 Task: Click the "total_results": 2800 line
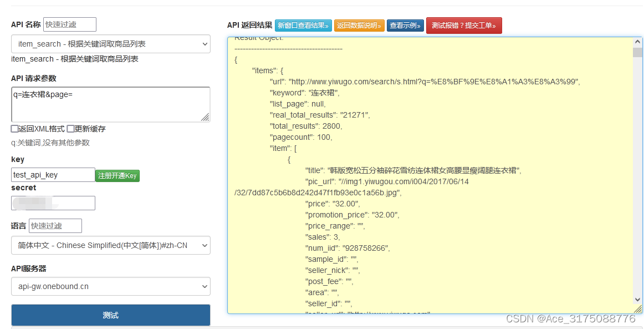(305, 126)
